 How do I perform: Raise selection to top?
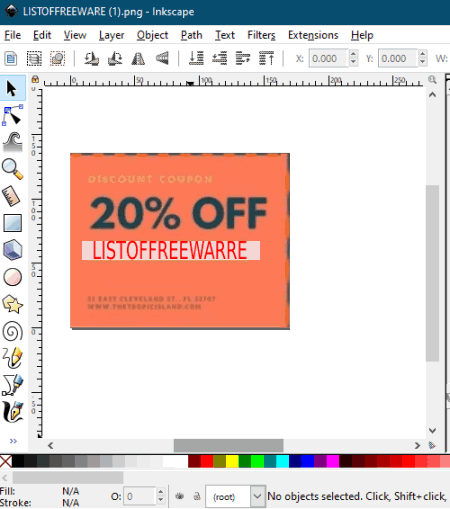pyautogui.click(x=266, y=59)
